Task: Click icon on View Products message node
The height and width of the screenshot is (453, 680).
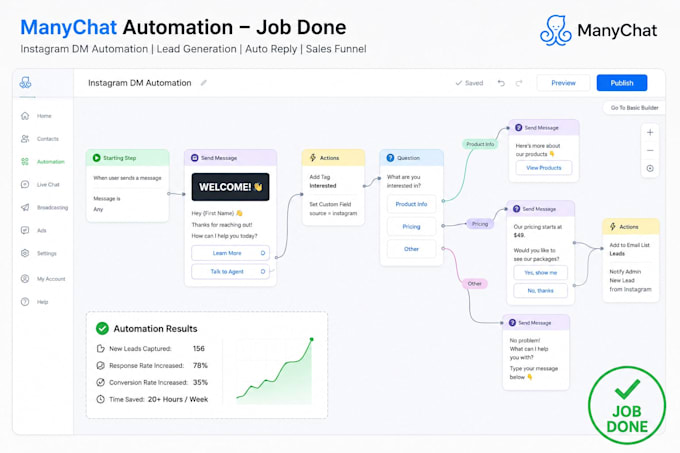Action: 518,127
